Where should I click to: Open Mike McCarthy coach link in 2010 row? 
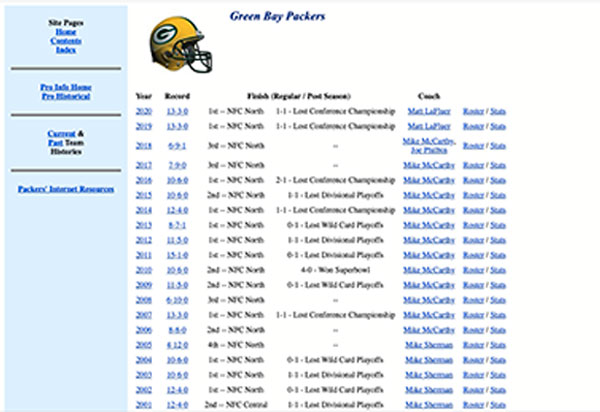click(x=429, y=270)
